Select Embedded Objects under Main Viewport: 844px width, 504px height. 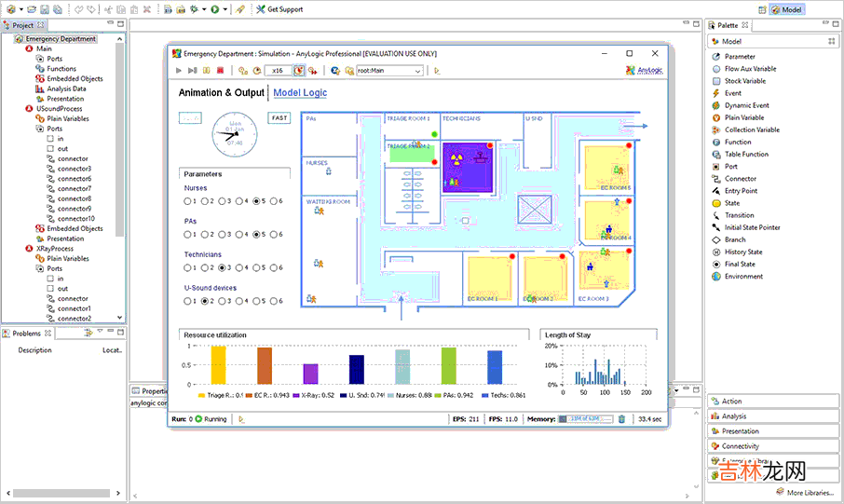click(x=75, y=79)
